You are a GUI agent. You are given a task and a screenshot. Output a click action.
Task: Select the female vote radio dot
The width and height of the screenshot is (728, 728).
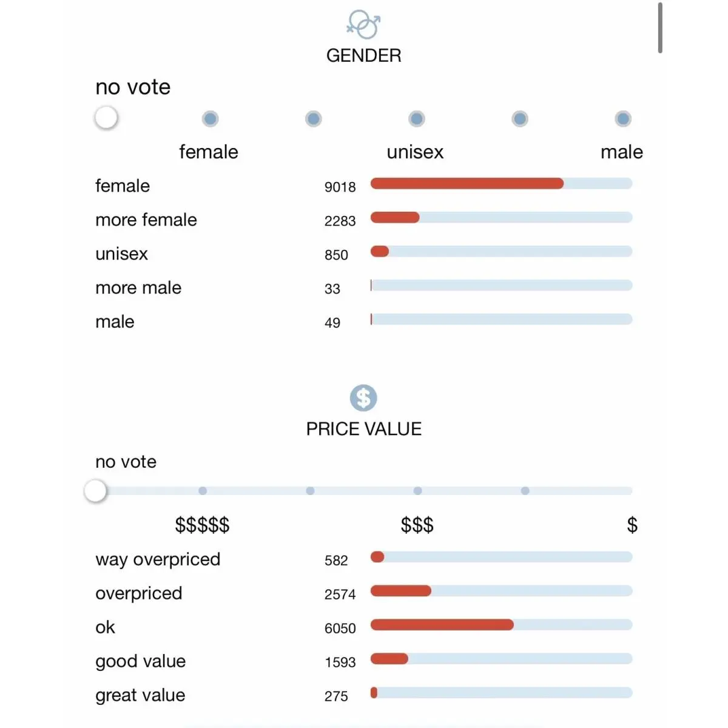click(x=210, y=118)
